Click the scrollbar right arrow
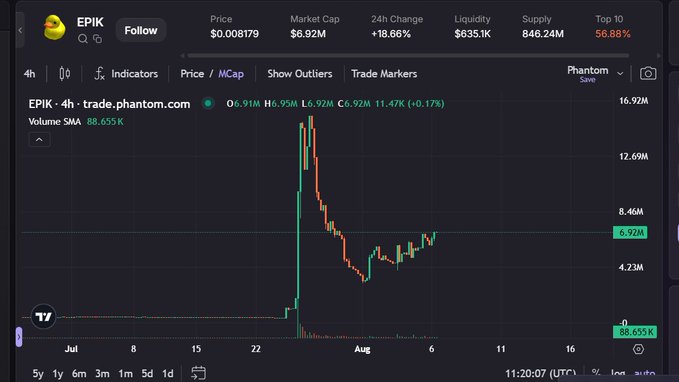Screen dimensions: 679x382 [x=659, y=55]
